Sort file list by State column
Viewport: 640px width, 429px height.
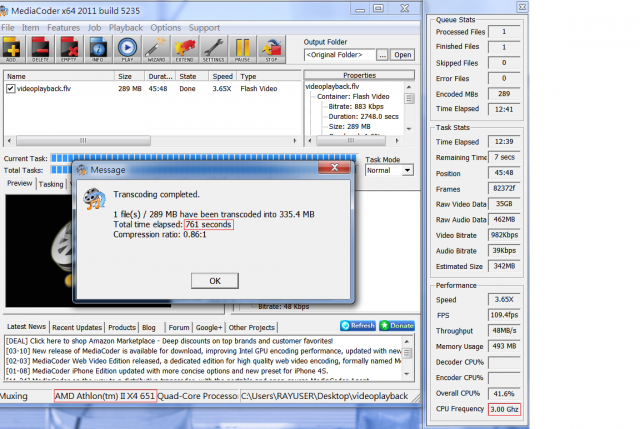coord(192,76)
